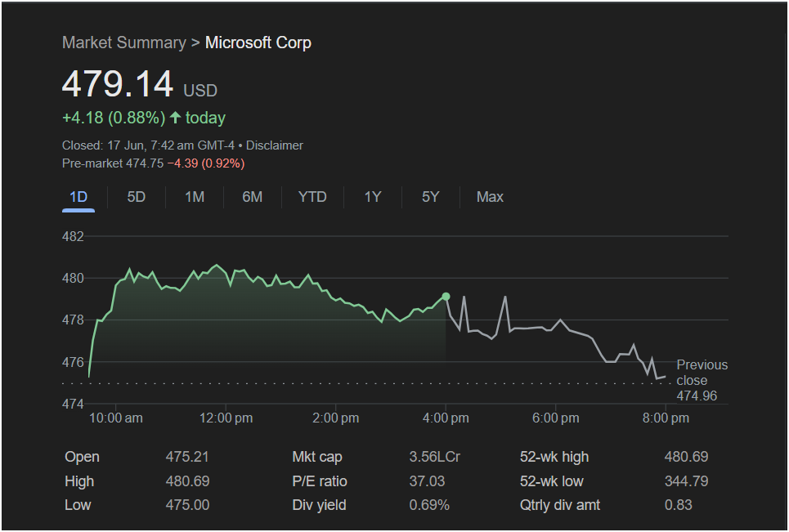Screen dimensions: 789x532
Task: Click the 52-wk low value 344.79
Action: click(x=686, y=481)
